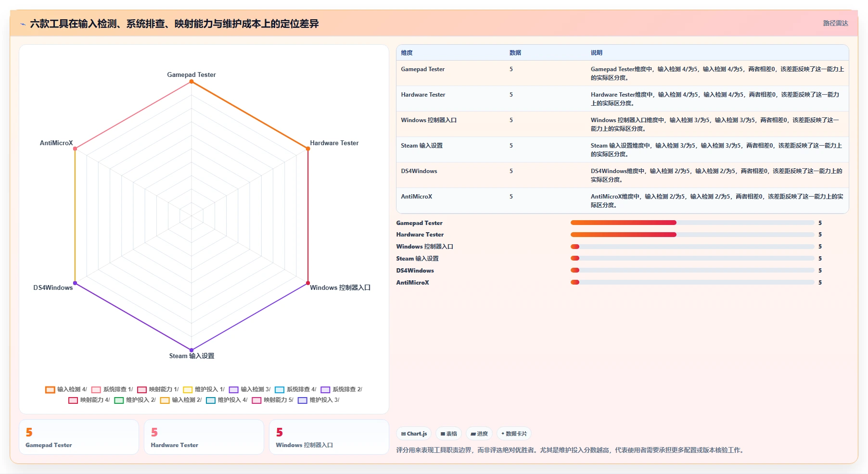Hide the 系统排查 1/ legend dataset
868x474 pixels.
point(112,389)
